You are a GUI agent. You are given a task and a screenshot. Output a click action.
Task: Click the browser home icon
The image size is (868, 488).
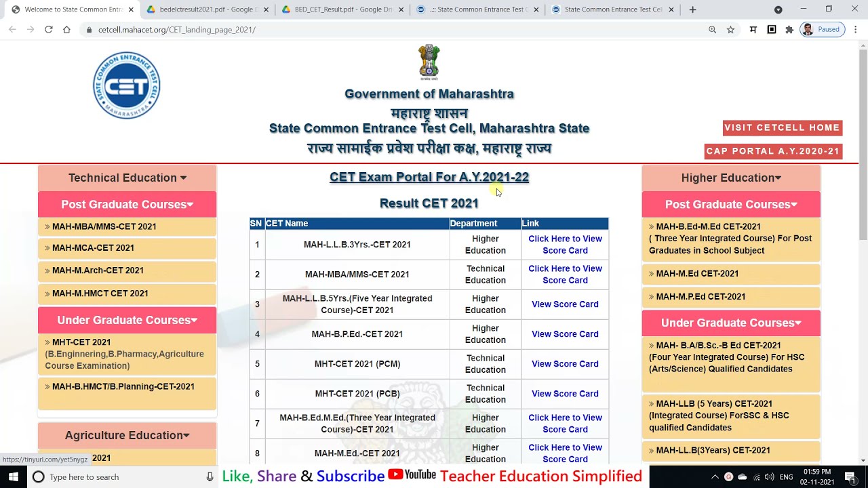[66, 30]
